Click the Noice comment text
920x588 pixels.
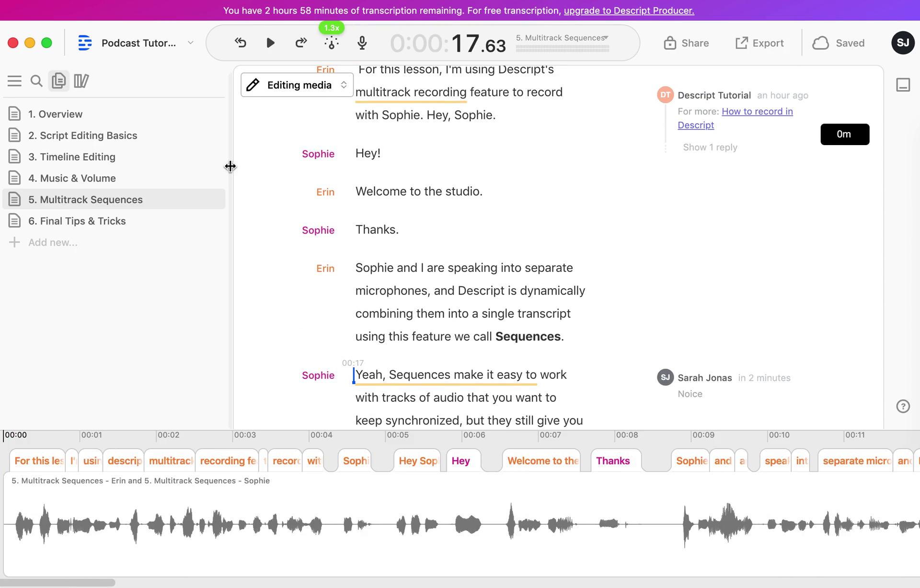coord(690,394)
